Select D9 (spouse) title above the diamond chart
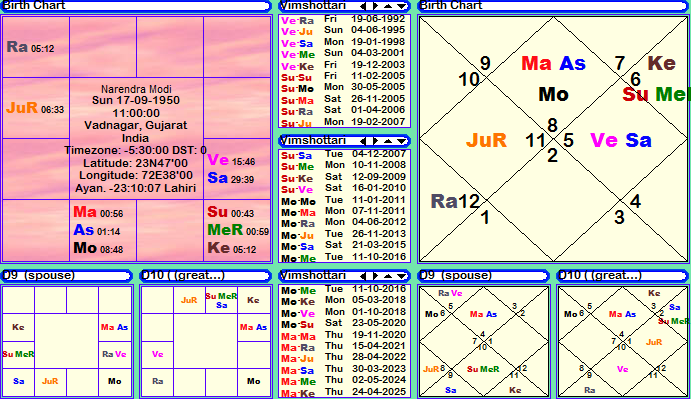This screenshot has width=691, height=399. 455,275
